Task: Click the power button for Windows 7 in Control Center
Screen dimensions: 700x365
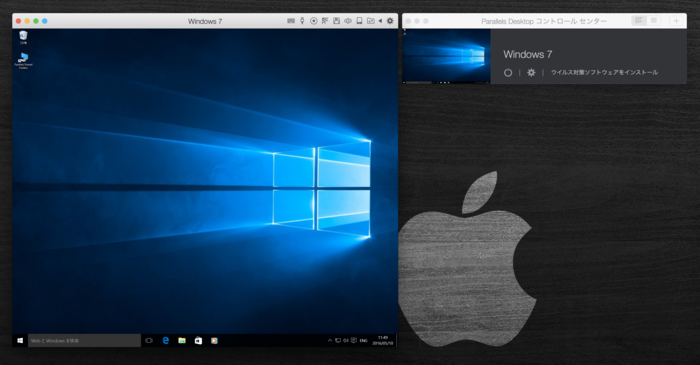Action: click(x=508, y=72)
